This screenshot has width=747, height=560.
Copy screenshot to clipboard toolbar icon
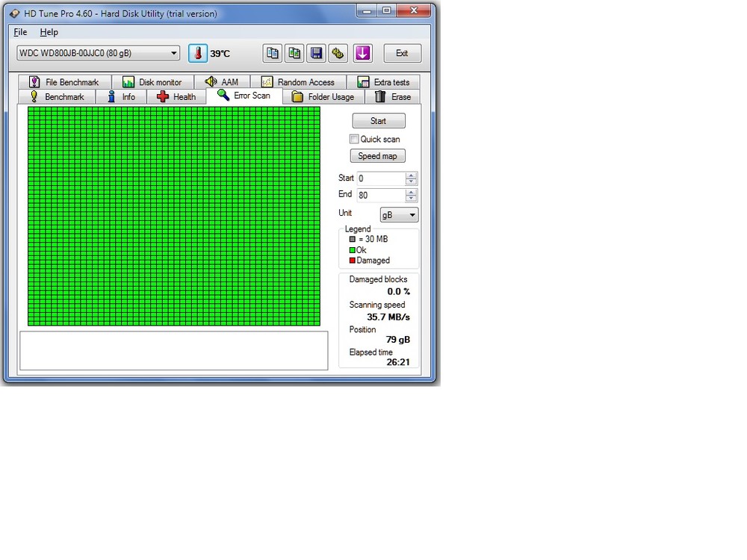294,53
